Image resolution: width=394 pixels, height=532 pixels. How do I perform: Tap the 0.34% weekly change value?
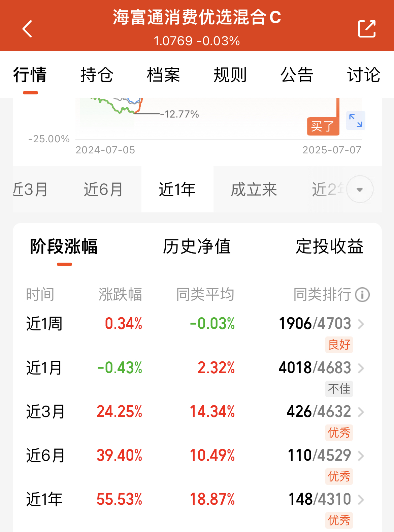tap(124, 324)
